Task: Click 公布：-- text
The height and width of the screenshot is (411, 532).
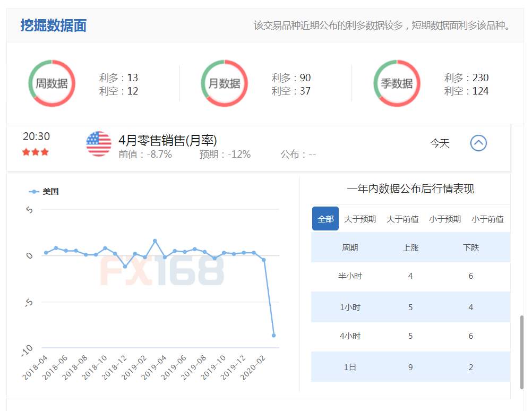Action: tap(298, 155)
